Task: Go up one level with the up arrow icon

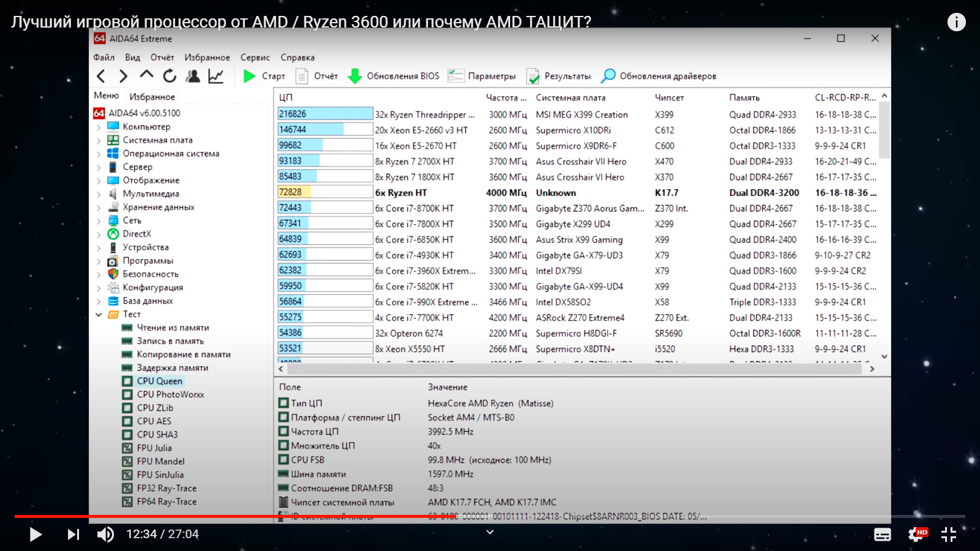Action: [146, 75]
